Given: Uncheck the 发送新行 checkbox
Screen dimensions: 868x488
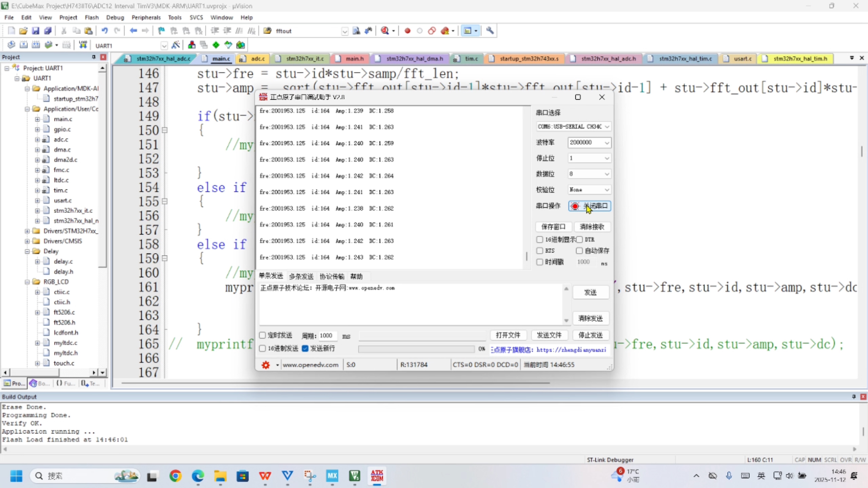Looking at the screenshot, I should (305, 349).
